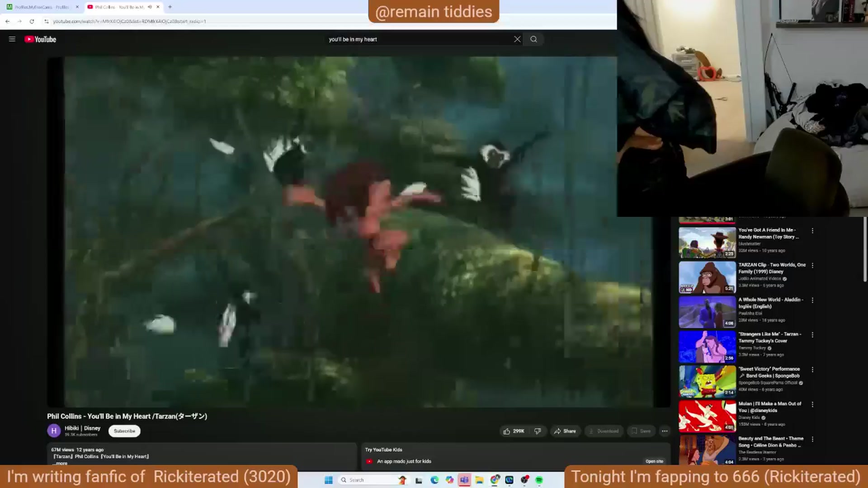The height and width of the screenshot is (488, 868).
Task: Open options menu for Beauty and the Beast
Action: click(812, 439)
